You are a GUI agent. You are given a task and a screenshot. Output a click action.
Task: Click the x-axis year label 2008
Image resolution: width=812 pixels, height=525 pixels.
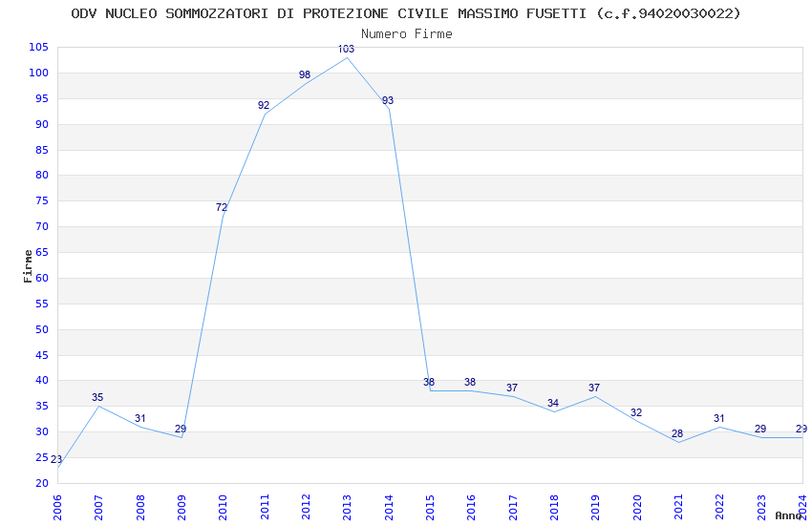139,508
